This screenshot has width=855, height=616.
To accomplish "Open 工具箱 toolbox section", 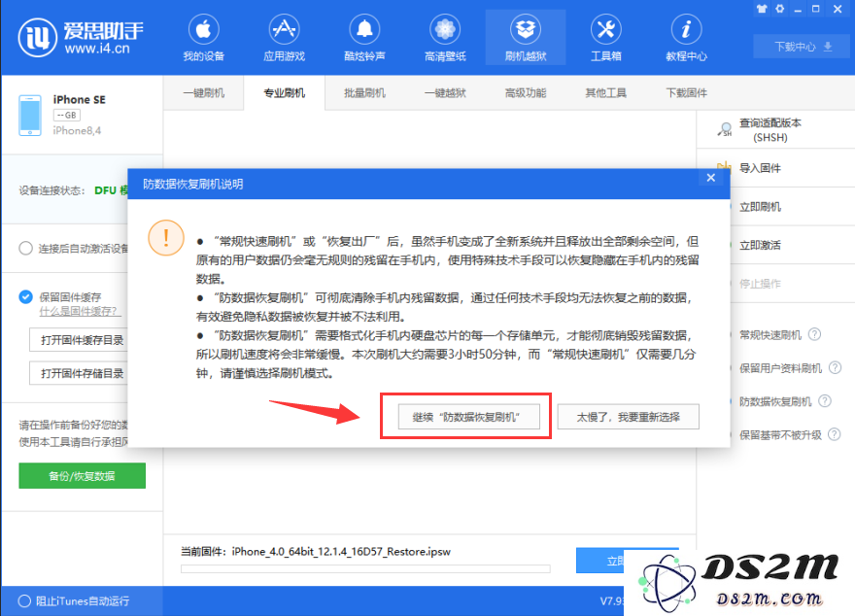I will (606, 38).
